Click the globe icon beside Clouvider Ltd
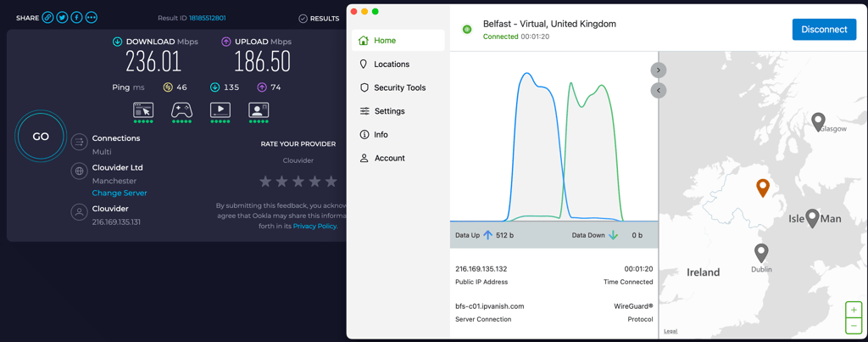This screenshot has width=868, height=342. (79, 171)
